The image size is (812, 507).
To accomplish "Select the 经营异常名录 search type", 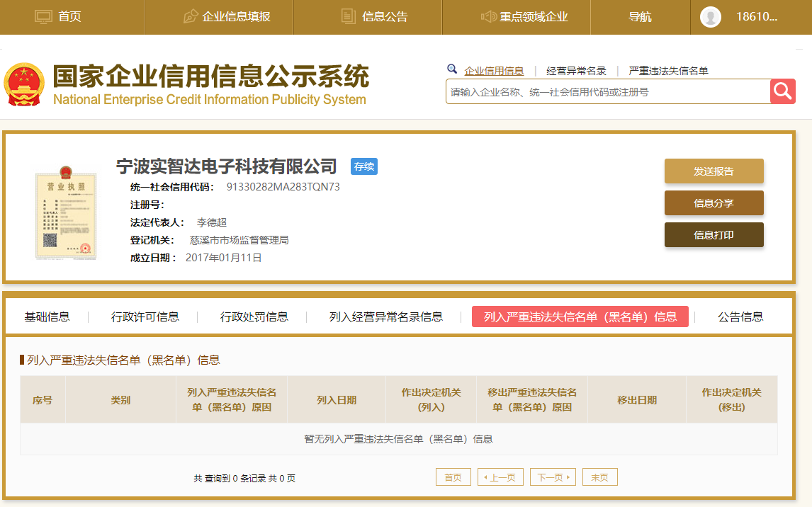I will (x=576, y=71).
